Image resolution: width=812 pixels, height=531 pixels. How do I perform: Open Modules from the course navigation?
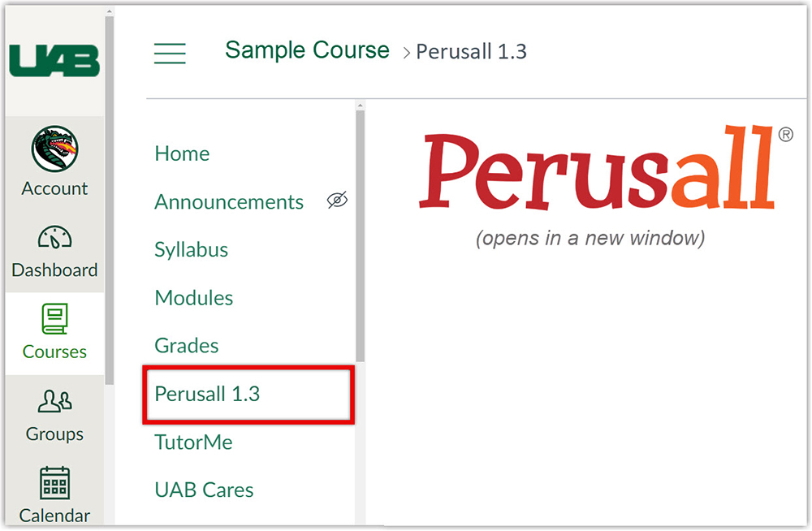pos(194,298)
